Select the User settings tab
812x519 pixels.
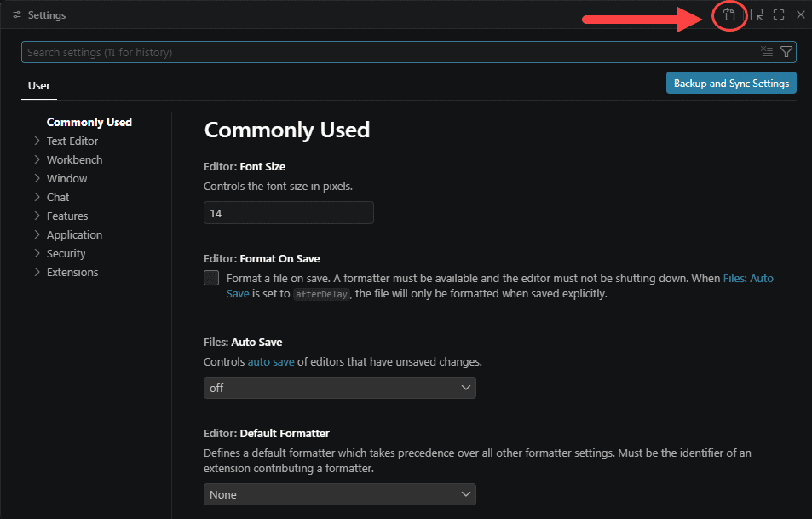click(39, 86)
